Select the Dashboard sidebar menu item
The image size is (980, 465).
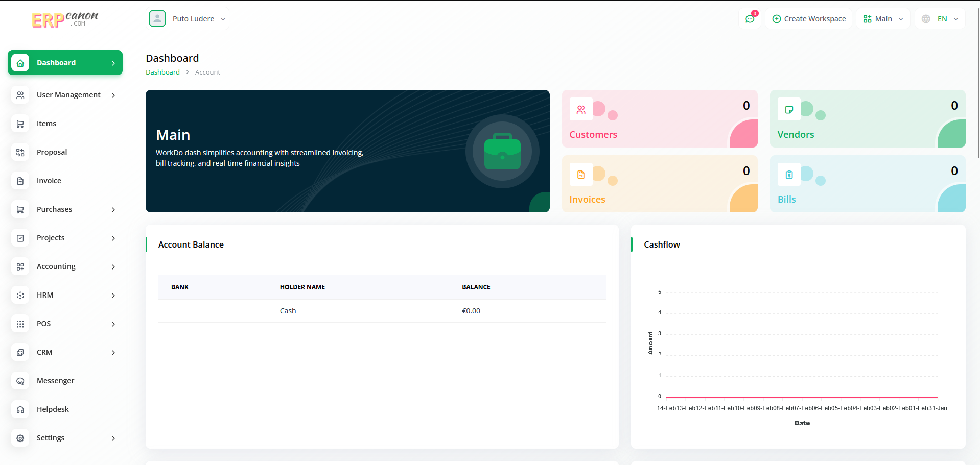coord(65,63)
